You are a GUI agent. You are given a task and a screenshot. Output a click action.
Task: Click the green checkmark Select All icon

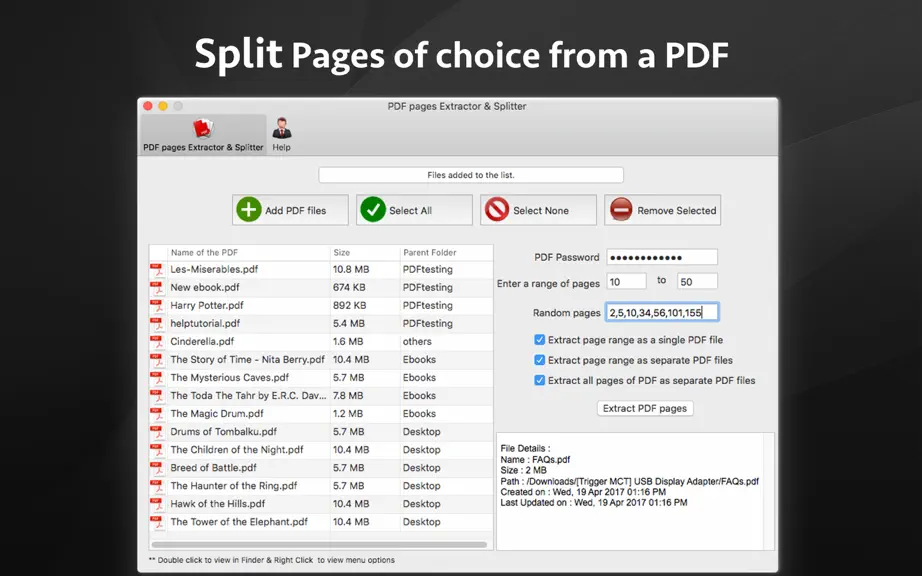click(373, 210)
